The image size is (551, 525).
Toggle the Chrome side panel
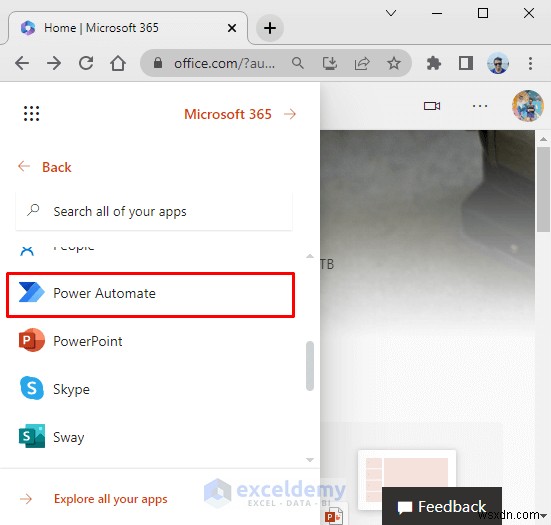(466, 63)
